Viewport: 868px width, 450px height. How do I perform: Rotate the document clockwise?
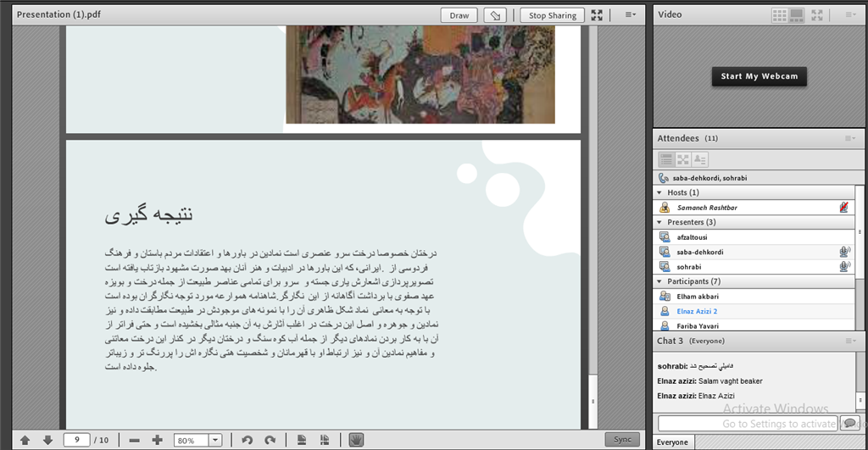270,440
